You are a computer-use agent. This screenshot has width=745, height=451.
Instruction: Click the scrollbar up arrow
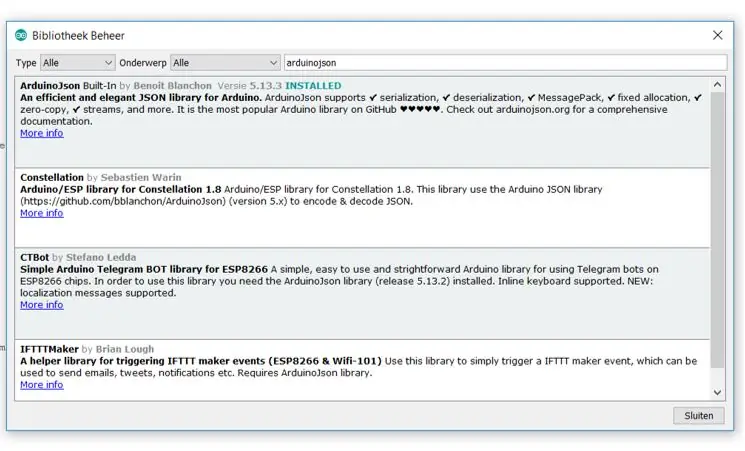(717, 85)
